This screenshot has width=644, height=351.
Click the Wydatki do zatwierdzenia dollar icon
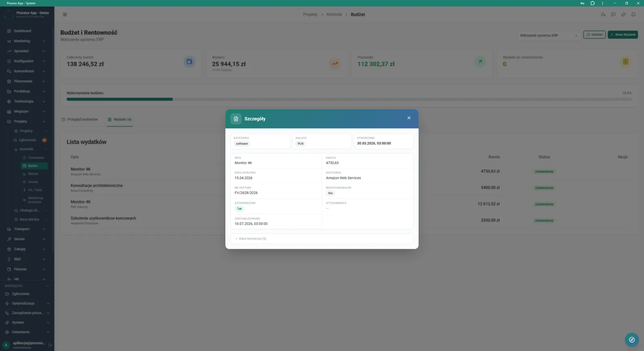click(625, 62)
